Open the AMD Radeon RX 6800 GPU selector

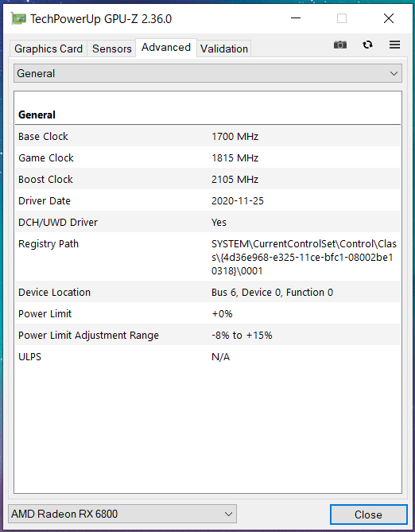[x=122, y=514]
